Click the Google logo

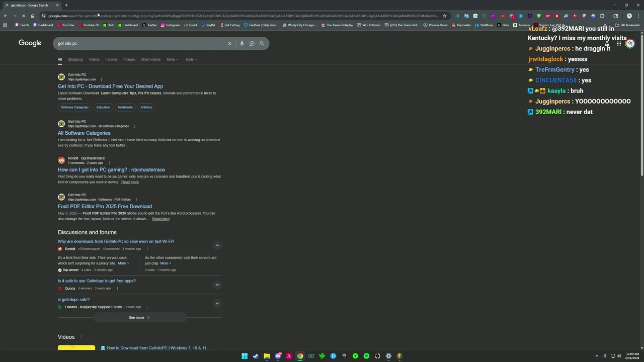tap(30, 43)
